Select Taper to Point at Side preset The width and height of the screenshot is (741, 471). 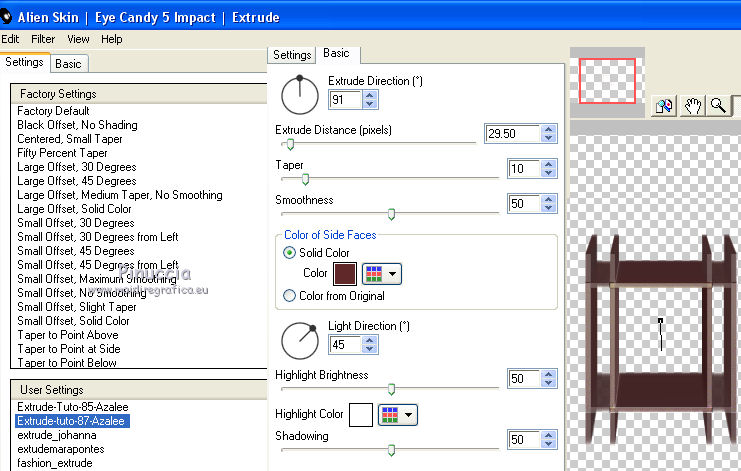[69, 349]
